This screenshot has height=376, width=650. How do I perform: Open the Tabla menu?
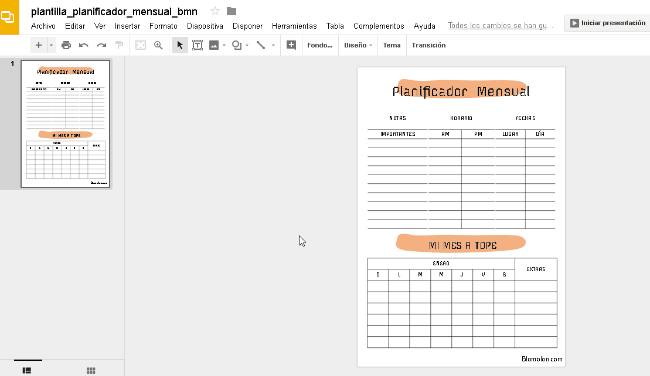pos(335,26)
